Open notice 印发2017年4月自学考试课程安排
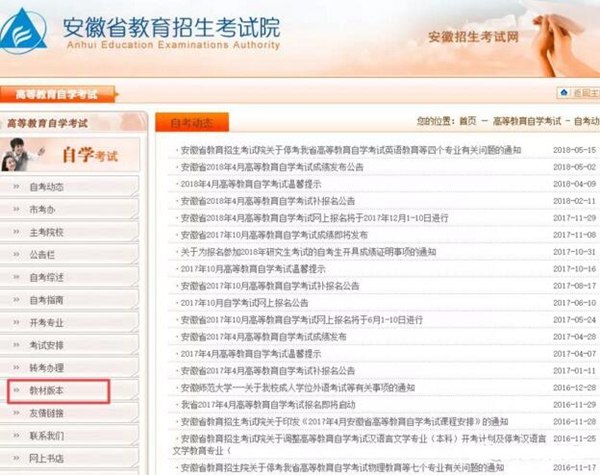Screen dimensions: 600x475 [x=344, y=421]
